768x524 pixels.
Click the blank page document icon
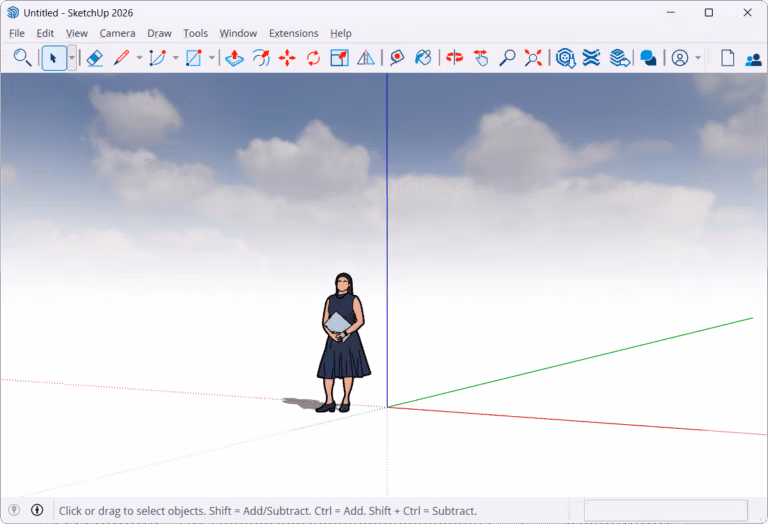[x=727, y=58]
